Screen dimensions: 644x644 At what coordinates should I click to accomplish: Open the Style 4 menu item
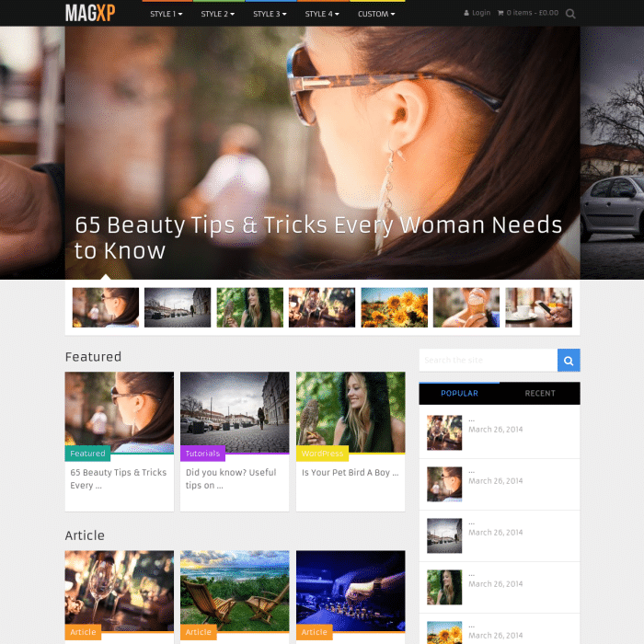click(321, 14)
